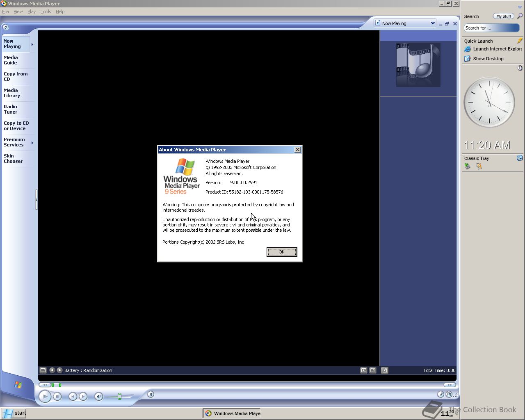This screenshot has width=525, height=420.
Task: Click the resize grip dots near color icon
Action: [456, 395]
